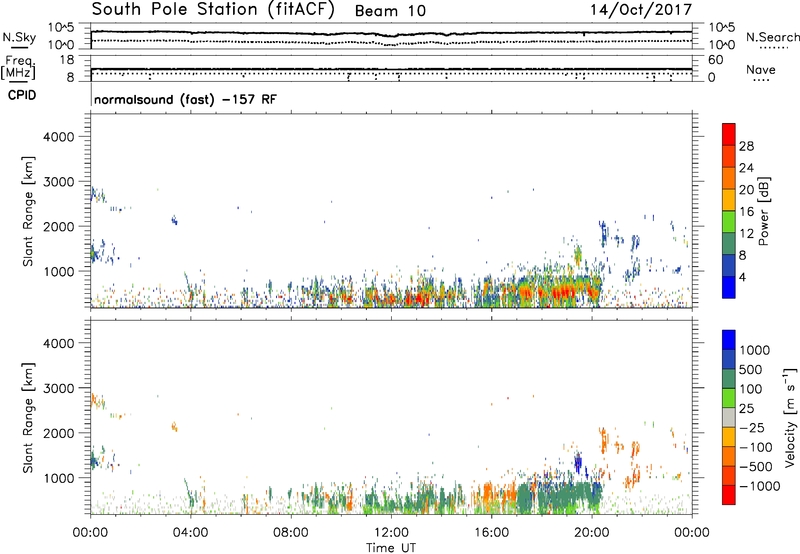Click the '28' value on Power colorbar
The image size is (800, 554).
[746, 146]
